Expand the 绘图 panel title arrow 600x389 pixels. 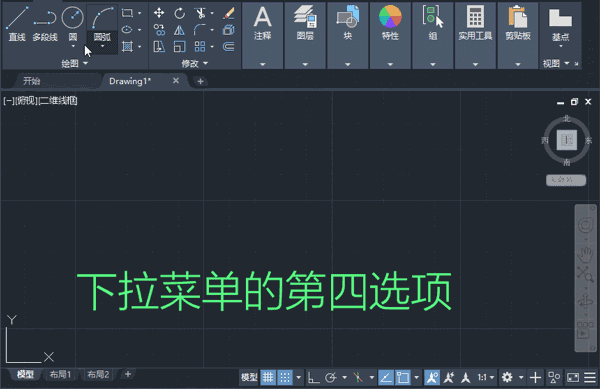(x=85, y=63)
